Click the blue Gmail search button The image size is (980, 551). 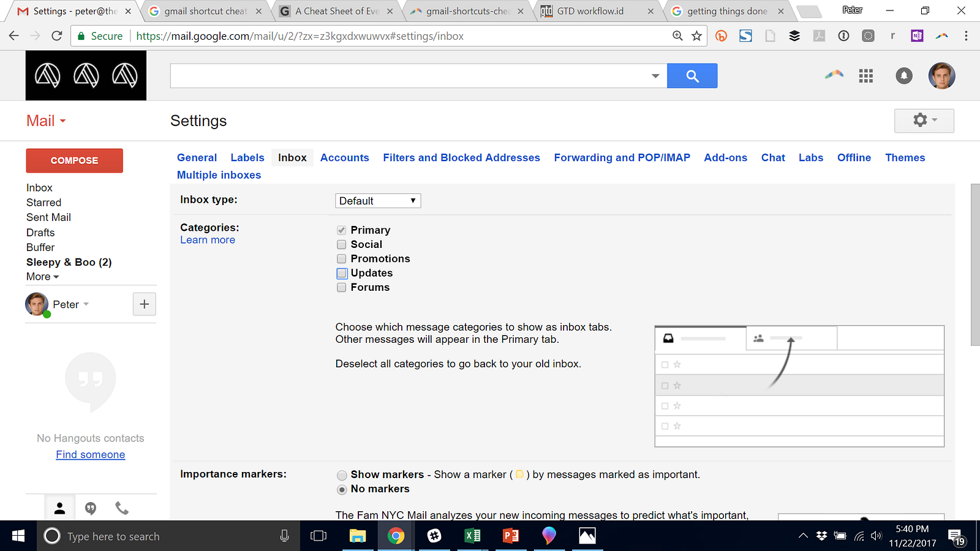point(692,76)
